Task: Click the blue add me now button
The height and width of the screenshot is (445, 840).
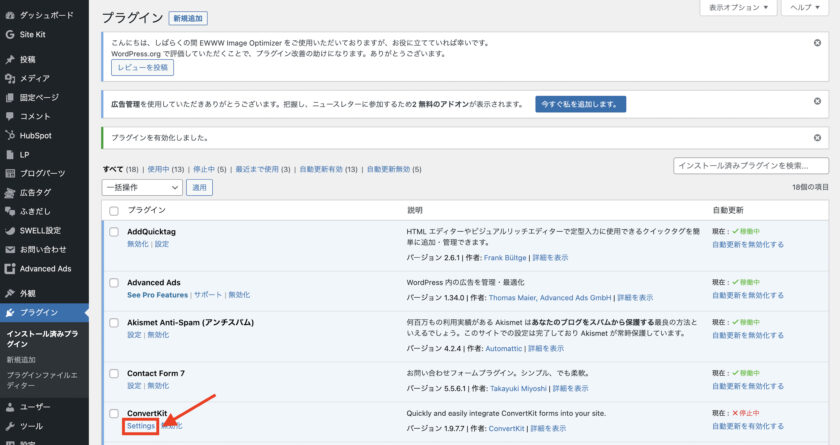Action: click(580, 104)
